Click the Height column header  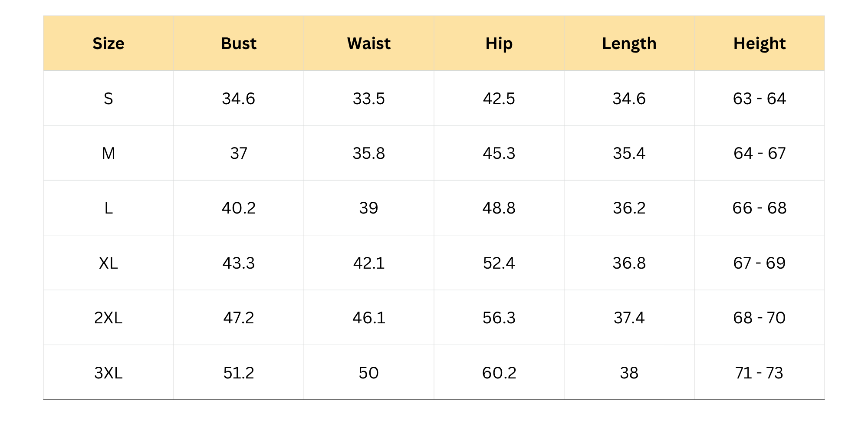tap(759, 44)
